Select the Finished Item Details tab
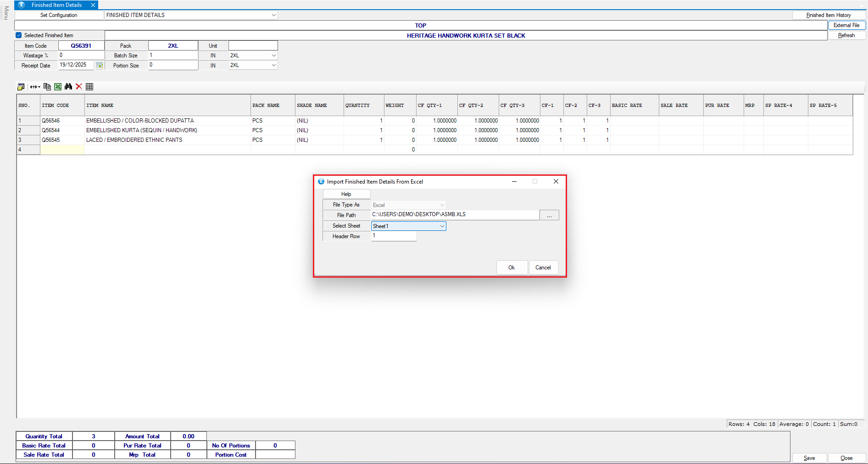This screenshot has height=464, width=868. [x=56, y=5]
